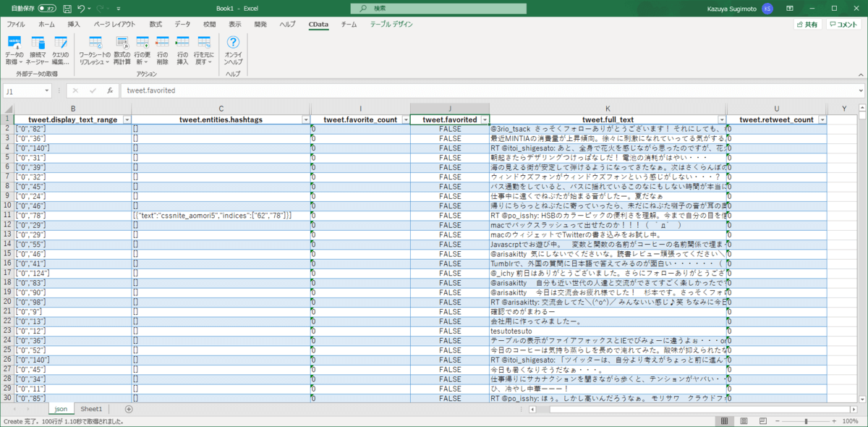Click the コメント comments button
Image resolution: width=868 pixels, height=427 pixels.
point(844,24)
